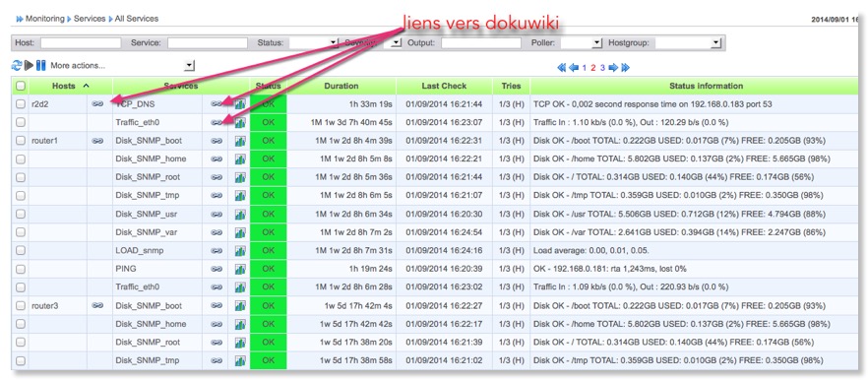Go to last page double-arrow icon
Screen dimensions: 868x380
(626, 68)
